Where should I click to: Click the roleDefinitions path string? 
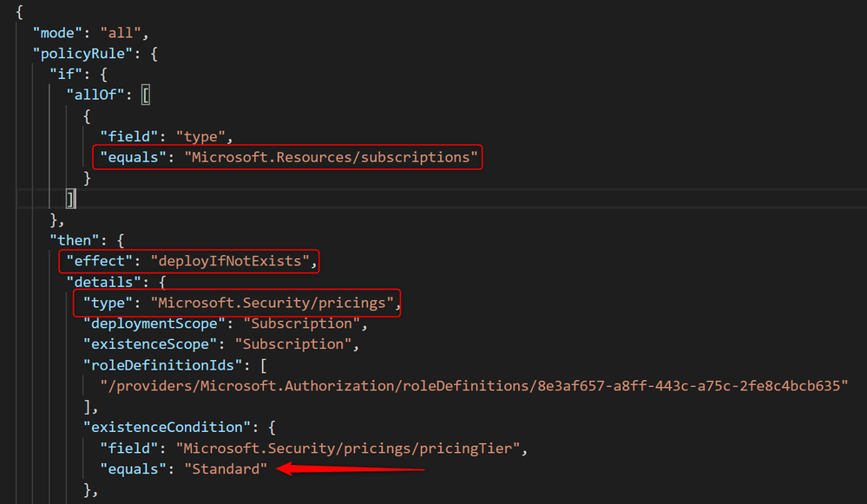pyautogui.click(x=474, y=386)
